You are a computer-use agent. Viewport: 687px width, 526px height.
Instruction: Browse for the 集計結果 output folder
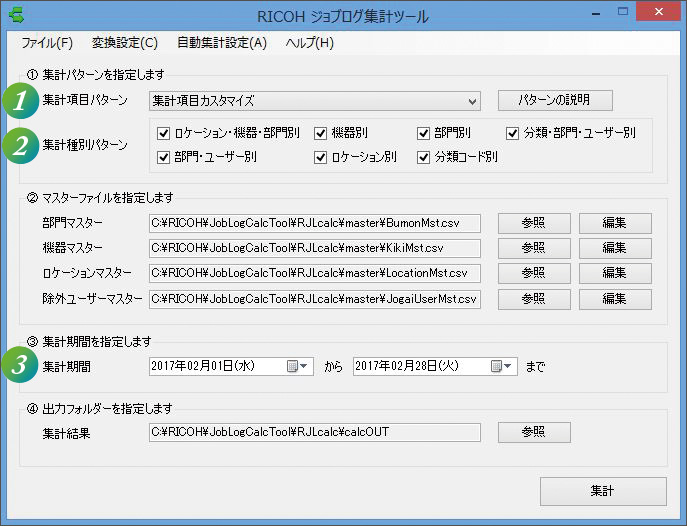533,432
